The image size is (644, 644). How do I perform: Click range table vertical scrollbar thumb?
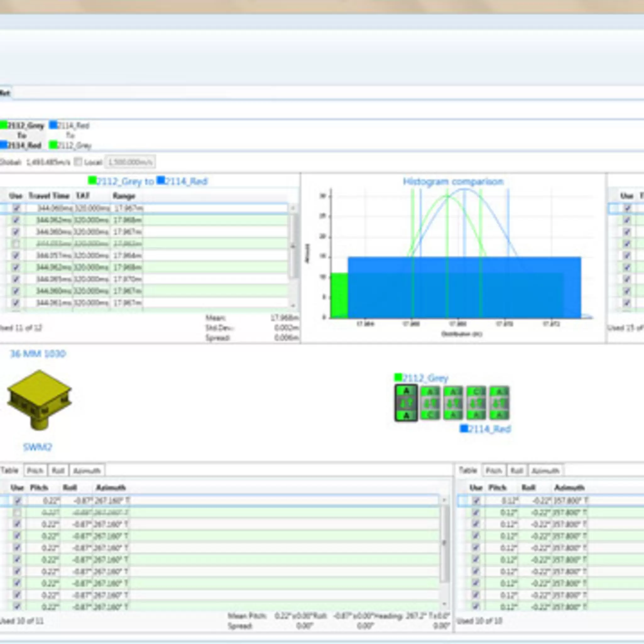click(293, 247)
